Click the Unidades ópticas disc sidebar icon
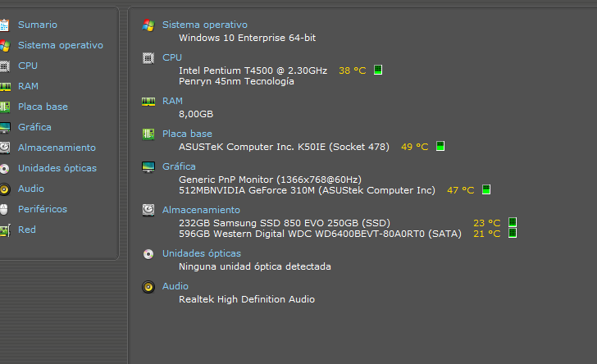This screenshot has width=597, height=364. coord(5,169)
